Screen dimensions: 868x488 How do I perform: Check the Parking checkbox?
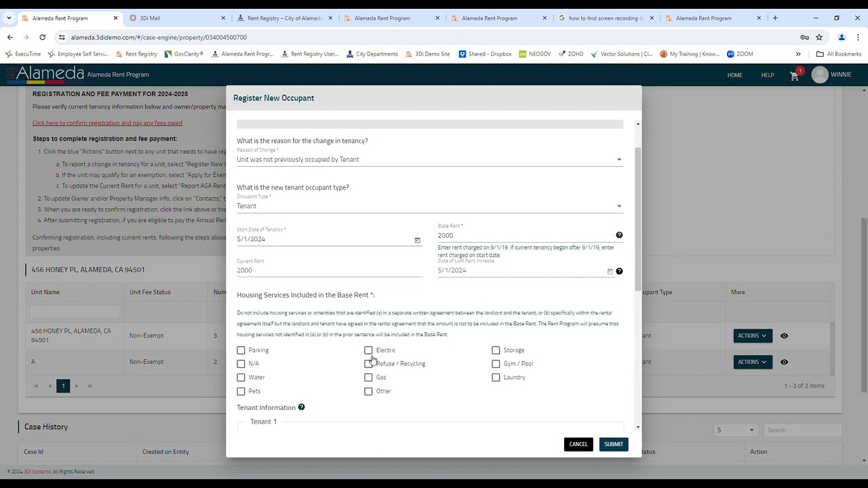pyautogui.click(x=241, y=350)
